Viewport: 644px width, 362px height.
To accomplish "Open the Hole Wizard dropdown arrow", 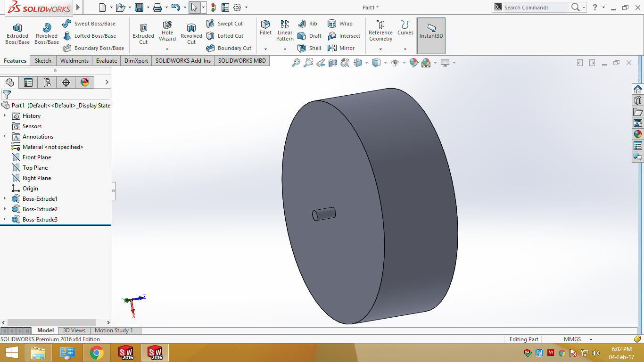I will coord(167,49).
